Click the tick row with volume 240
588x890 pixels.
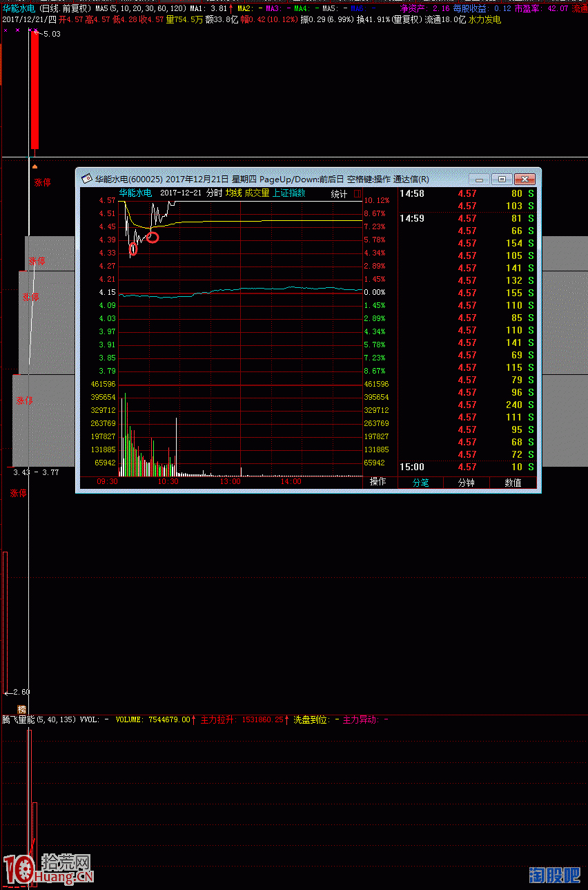(x=467, y=405)
